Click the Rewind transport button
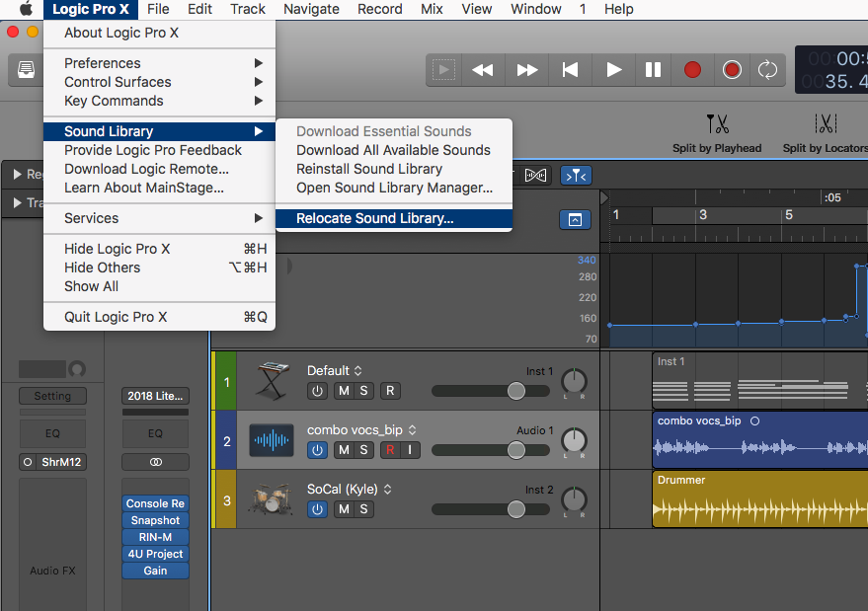868x611 pixels. tap(482, 70)
